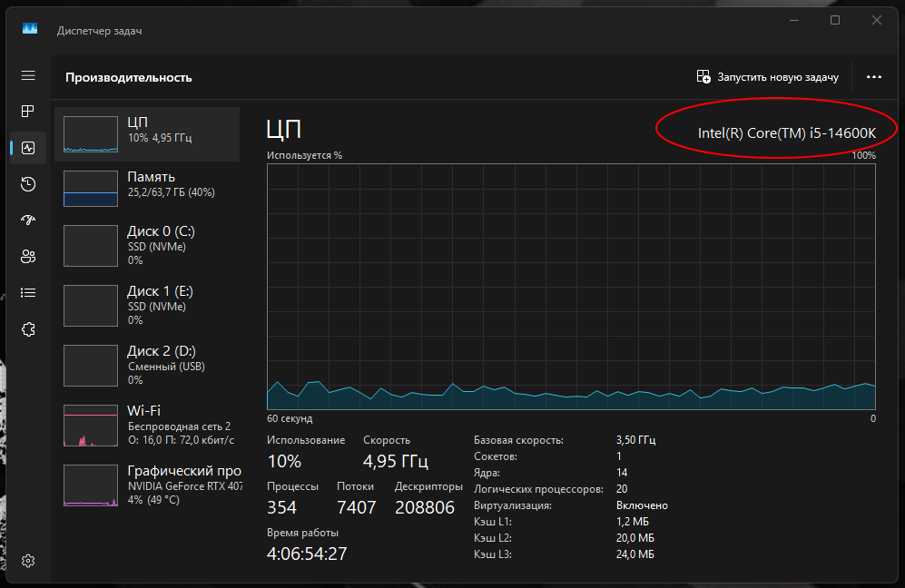Close the Task Manager window
905x588 pixels.
tap(877, 20)
